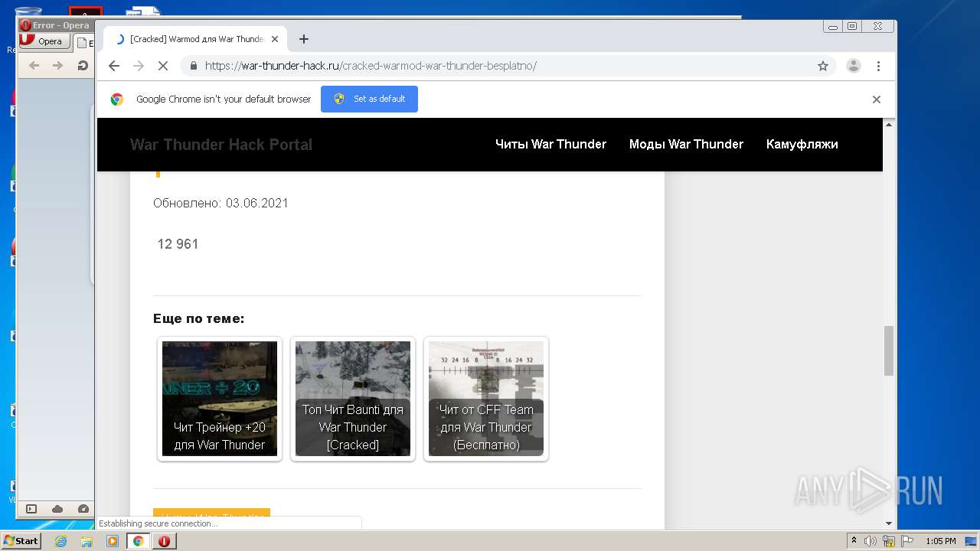
Task: Close the Warmod War Thunder tab
Action: (x=276, y=39)
